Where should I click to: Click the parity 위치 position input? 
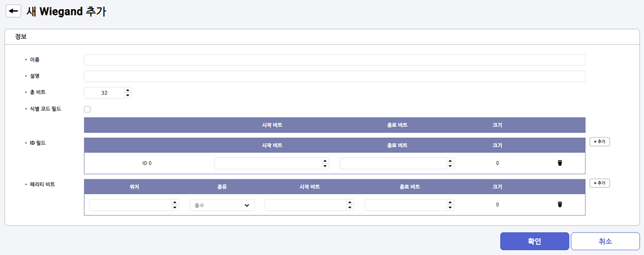click(130, 205)
